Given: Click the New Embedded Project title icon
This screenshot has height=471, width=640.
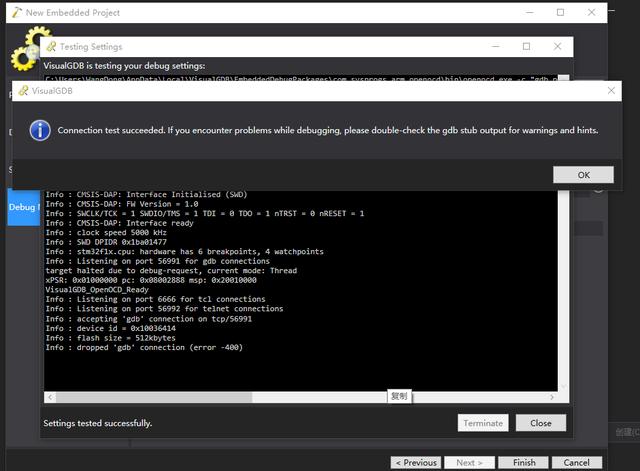Looking at the screenshot, I should pyautogui.click(x=17, y=13).
